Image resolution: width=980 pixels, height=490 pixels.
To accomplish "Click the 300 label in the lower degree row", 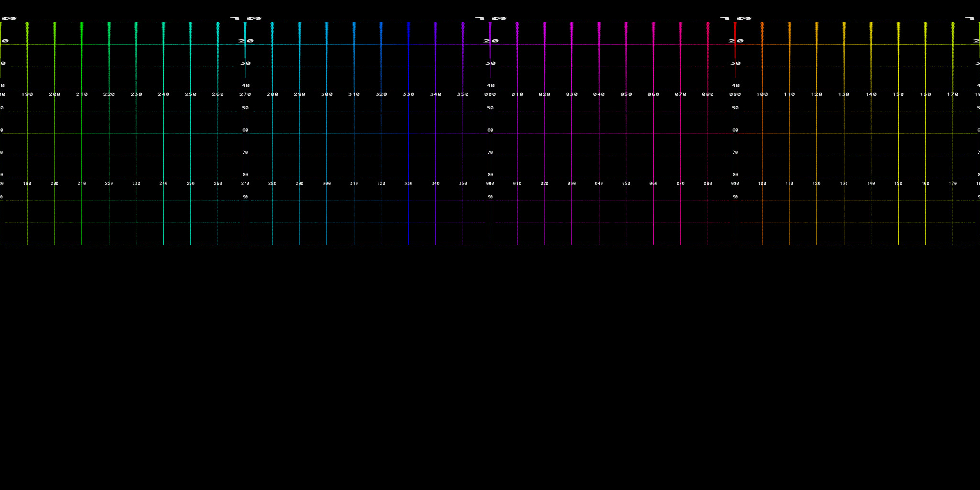I will [327, 183].
